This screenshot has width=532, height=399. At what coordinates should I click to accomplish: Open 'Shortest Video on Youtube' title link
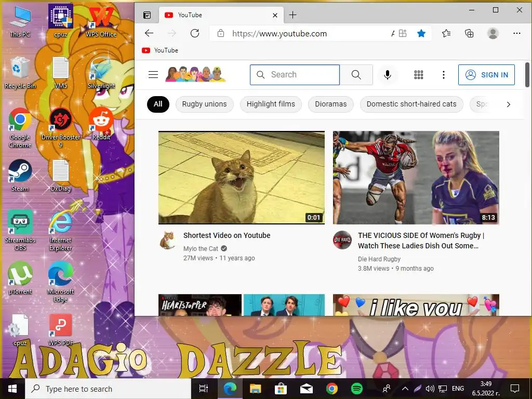[227, 235]
